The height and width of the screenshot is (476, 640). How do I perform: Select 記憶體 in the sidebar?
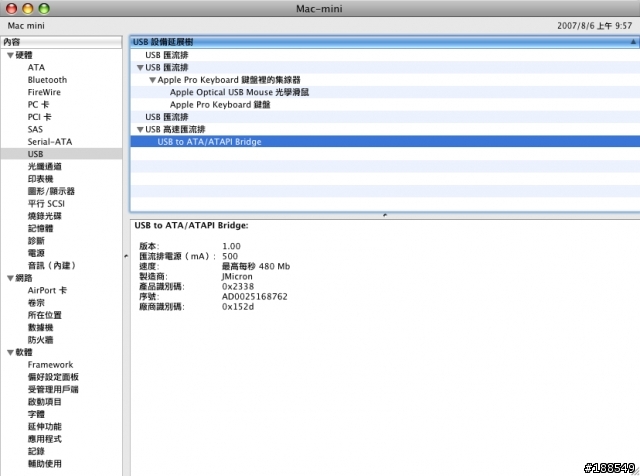click(40, 228)
